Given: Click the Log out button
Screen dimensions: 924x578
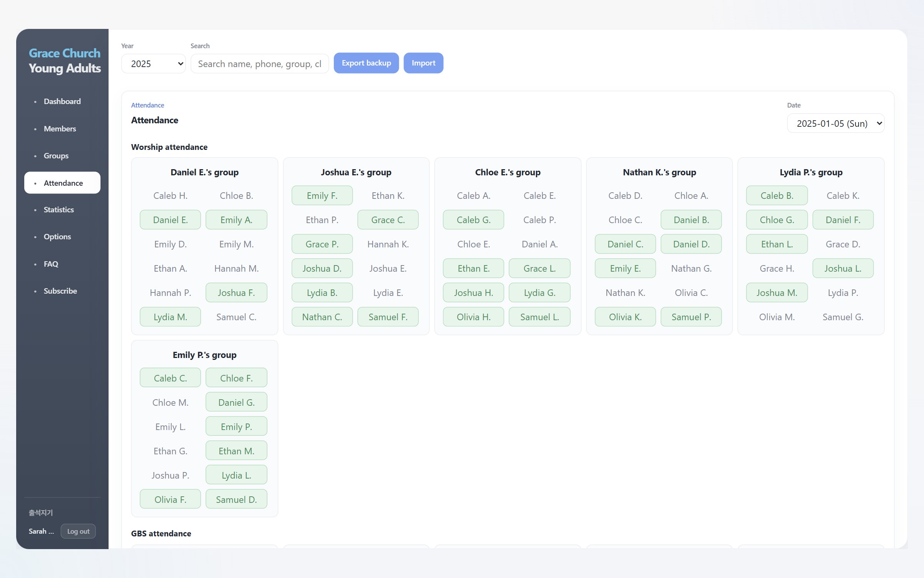Looking at the screenshot, I should (78, 531).
